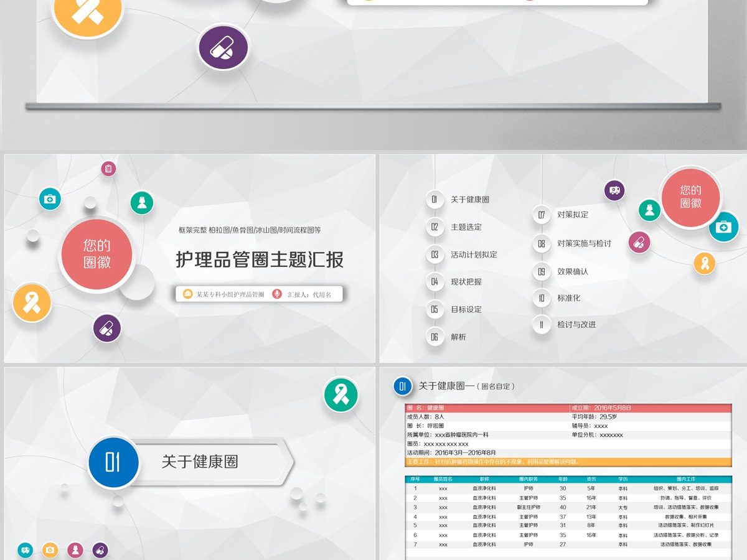Viewport: 747px width, 560px height.
Task: Select the number 02 circle beside 主题选定
Action: pos(435,227)
